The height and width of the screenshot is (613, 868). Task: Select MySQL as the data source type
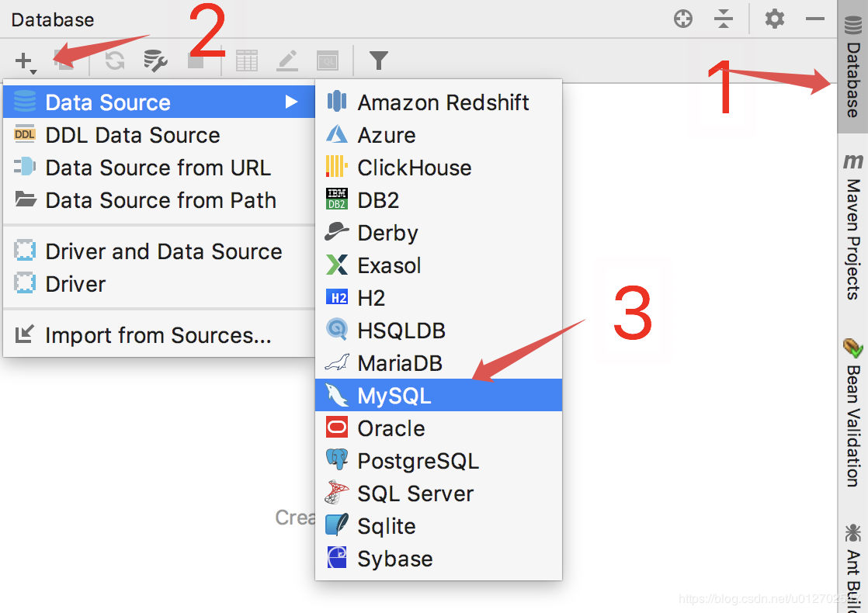(396, 395)
